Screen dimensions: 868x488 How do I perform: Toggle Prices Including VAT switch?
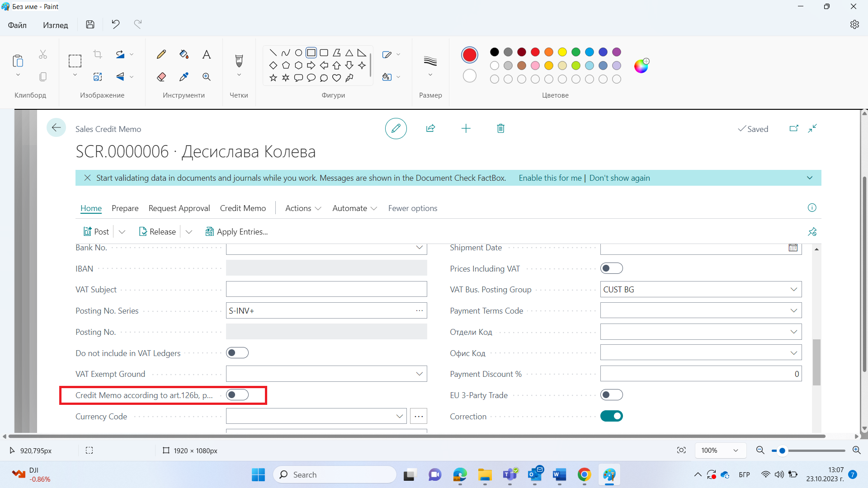(611, 268)
